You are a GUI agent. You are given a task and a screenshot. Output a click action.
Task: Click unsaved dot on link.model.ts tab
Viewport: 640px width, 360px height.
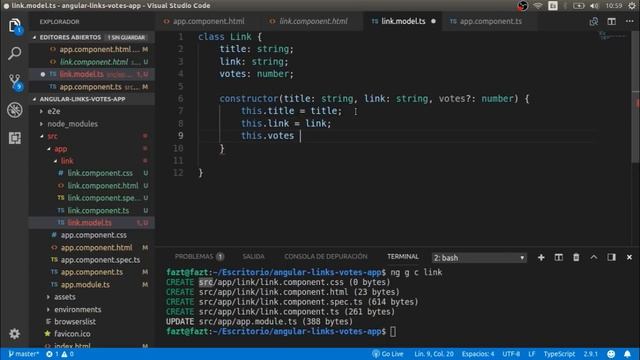pos(433,21)
